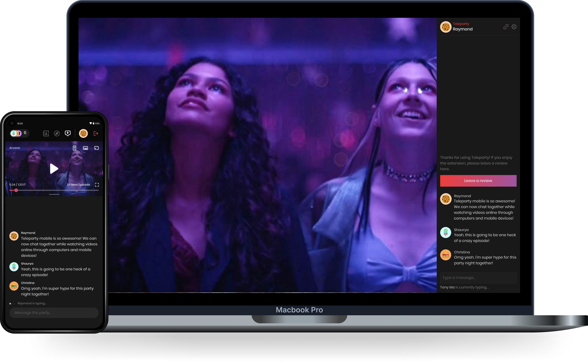Tap the cookie profile avatar on mobile
The image size is (588, 364).
tap(83, 133)
